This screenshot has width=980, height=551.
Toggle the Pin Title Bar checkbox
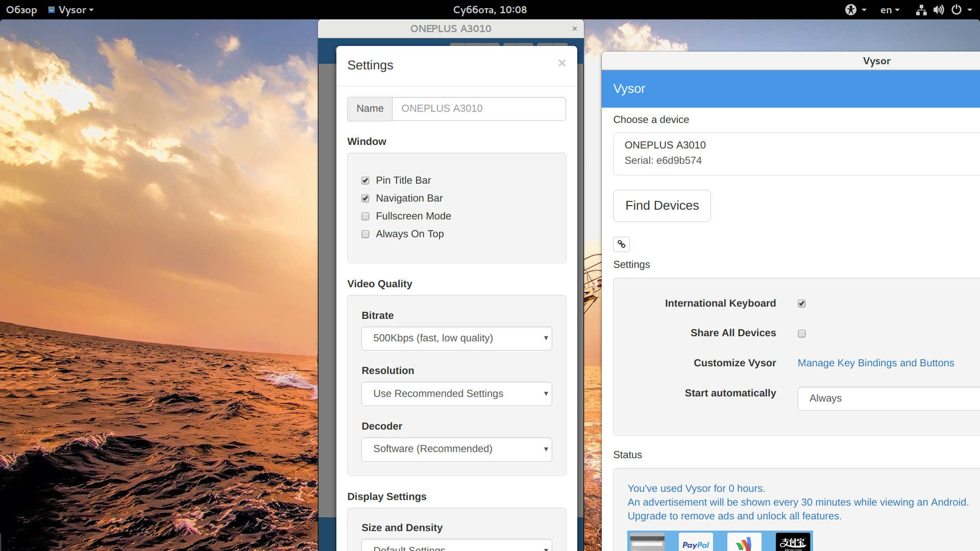click(365, 180)
